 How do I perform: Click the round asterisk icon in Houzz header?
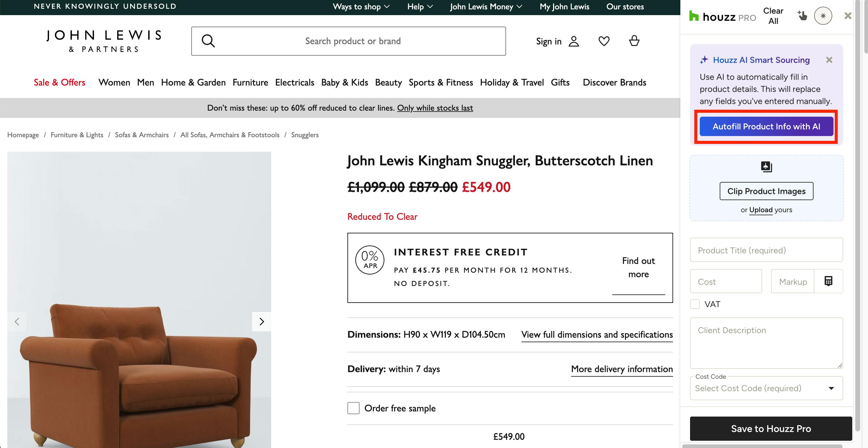pyautogui.click(x=823, y=16)
